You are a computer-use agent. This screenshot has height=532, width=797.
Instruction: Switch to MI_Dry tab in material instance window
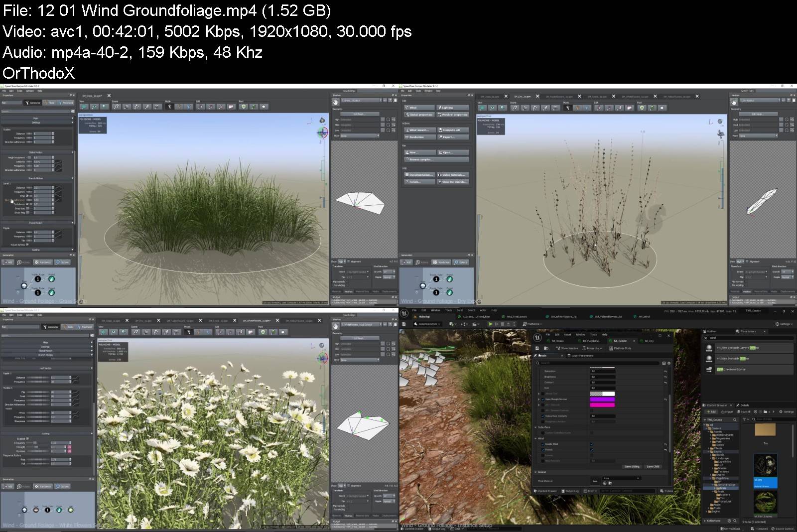click(x=649, y=341)
